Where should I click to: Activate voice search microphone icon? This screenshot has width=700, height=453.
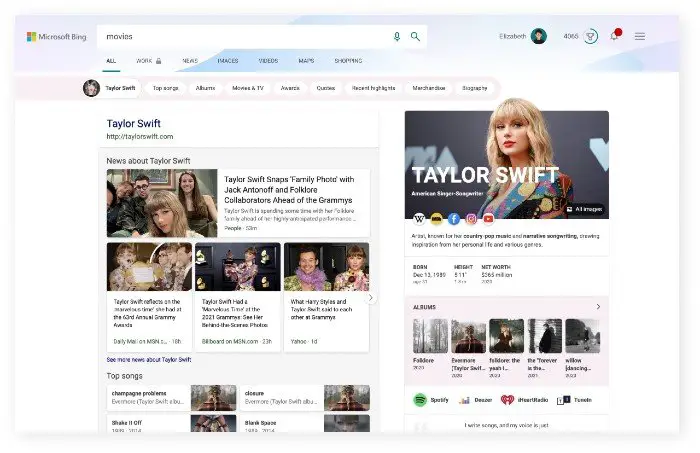click(x=397, y=37)
